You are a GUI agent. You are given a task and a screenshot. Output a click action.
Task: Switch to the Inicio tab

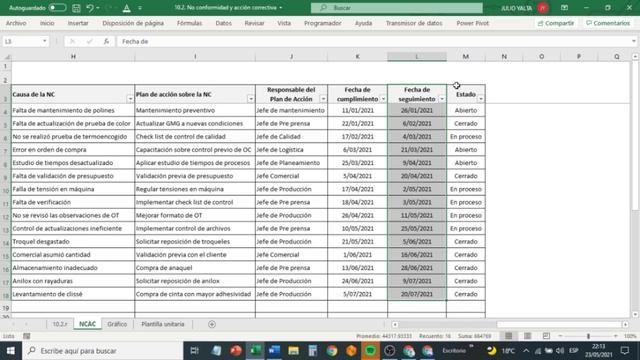[x=47, y=23]
